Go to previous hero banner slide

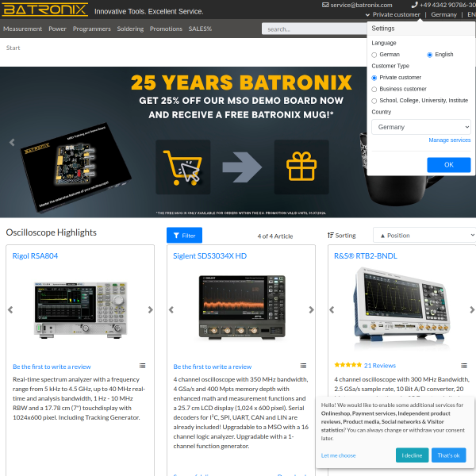(12, 142)
